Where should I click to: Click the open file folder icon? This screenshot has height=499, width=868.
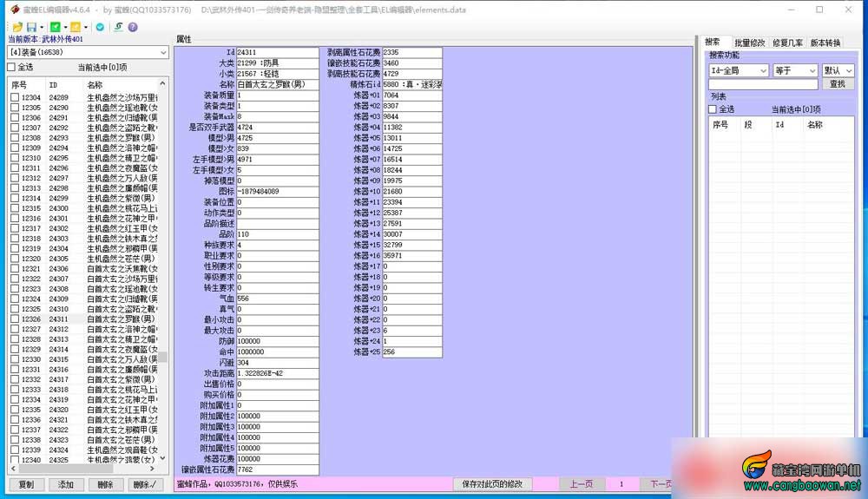[17, 27]
